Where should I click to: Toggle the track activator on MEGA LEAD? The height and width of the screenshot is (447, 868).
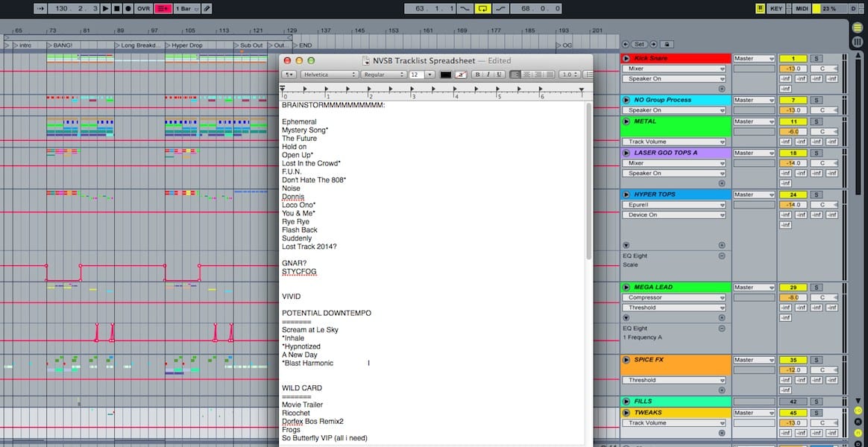(x=793, y=288)
